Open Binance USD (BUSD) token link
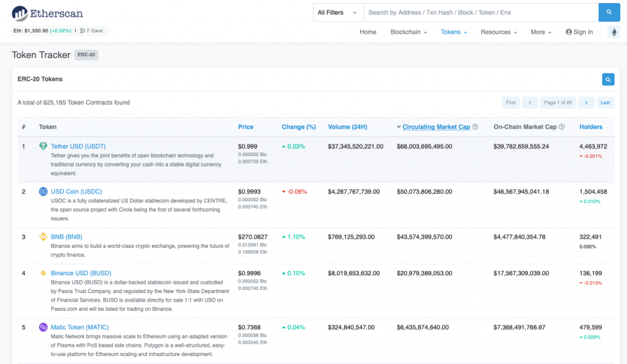Screen dimensions: 627x364 click(81, 273)
